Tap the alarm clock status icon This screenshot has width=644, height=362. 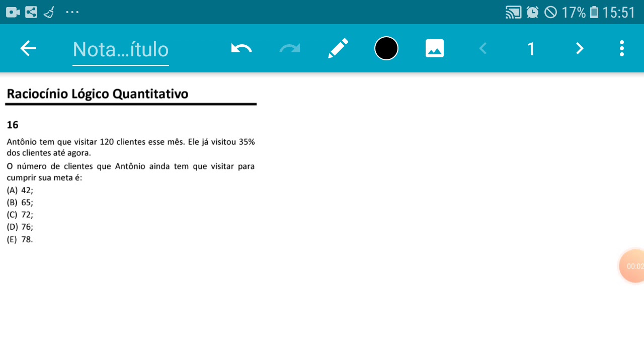(x=533, y=12)
